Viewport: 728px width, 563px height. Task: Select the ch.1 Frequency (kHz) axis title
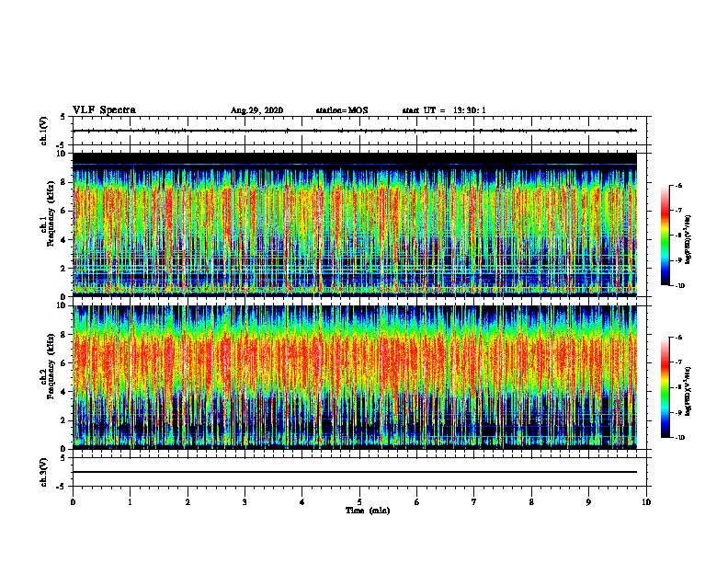[47, 213]
